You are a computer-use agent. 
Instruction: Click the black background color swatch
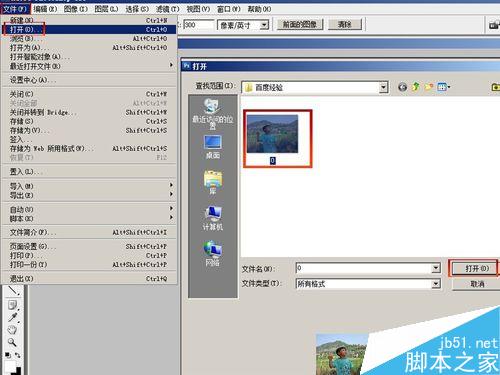[18, 371]
